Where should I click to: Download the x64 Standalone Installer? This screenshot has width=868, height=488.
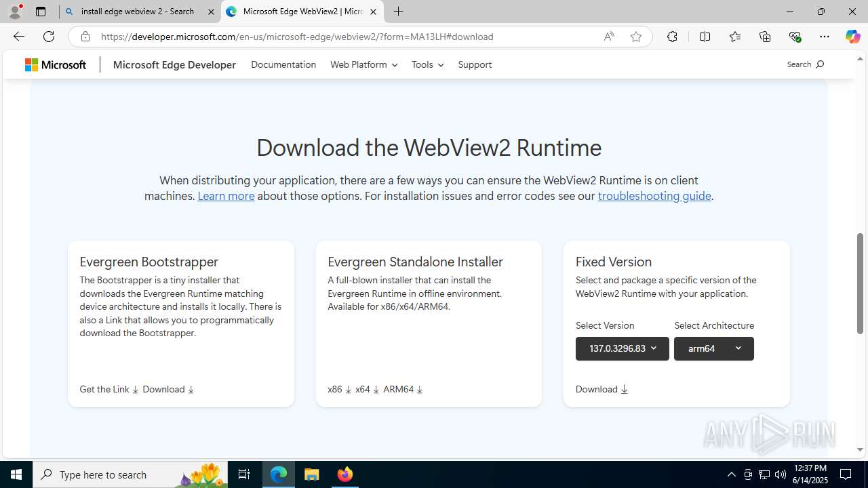click(x=367, y=389)
